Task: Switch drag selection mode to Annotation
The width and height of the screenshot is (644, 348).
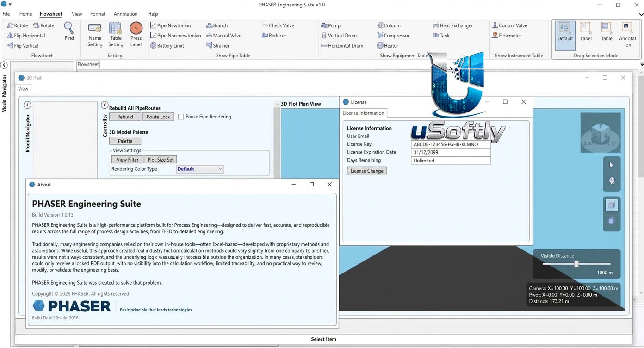Action: coord(627,35)
